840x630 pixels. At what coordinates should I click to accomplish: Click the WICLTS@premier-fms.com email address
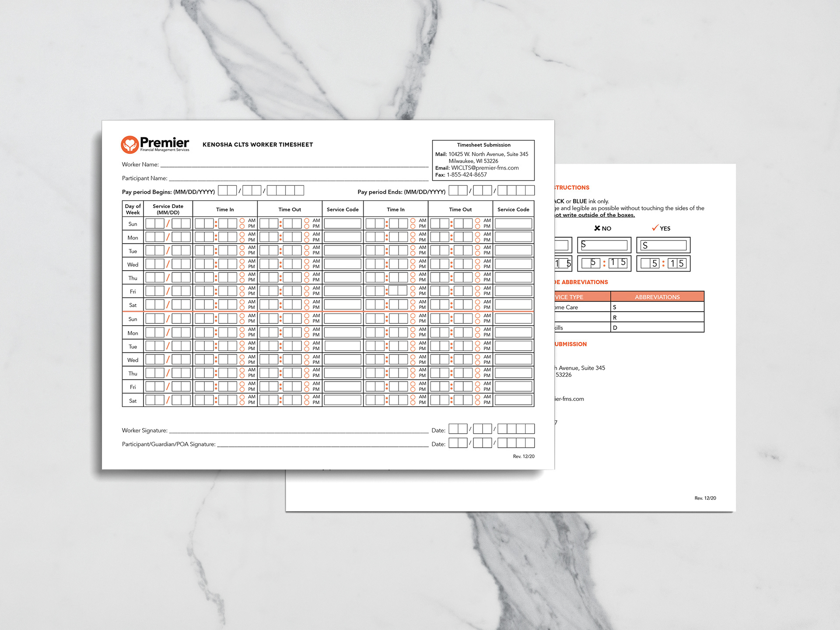tap(485, 168)
